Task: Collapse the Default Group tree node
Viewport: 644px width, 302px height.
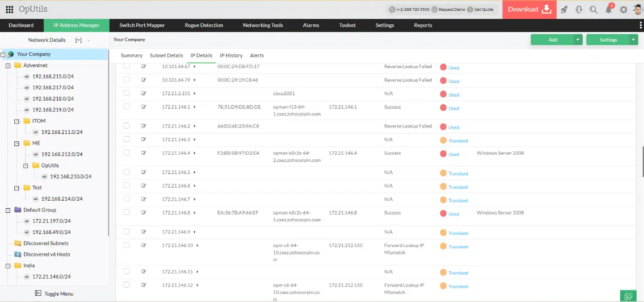Action: 8,210
